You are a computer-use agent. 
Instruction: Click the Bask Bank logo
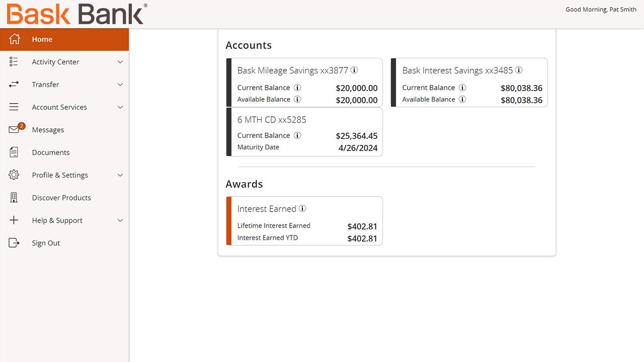coord(76,14)
